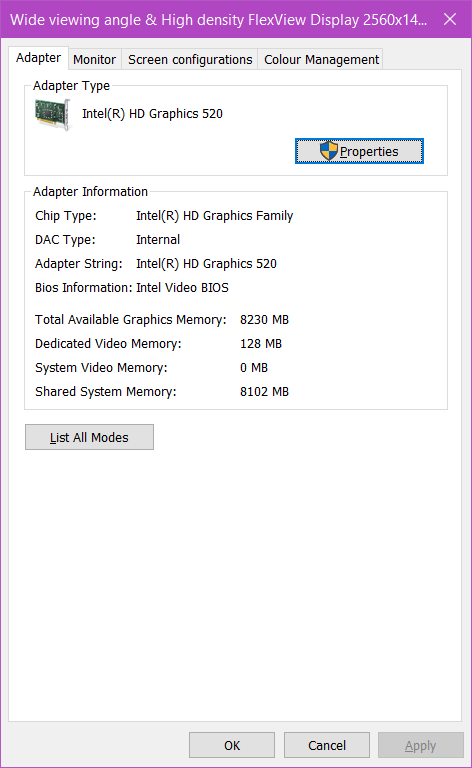The image size is (472, 768).
Task: Close the display properties dialog
Action: pos(449,19)
